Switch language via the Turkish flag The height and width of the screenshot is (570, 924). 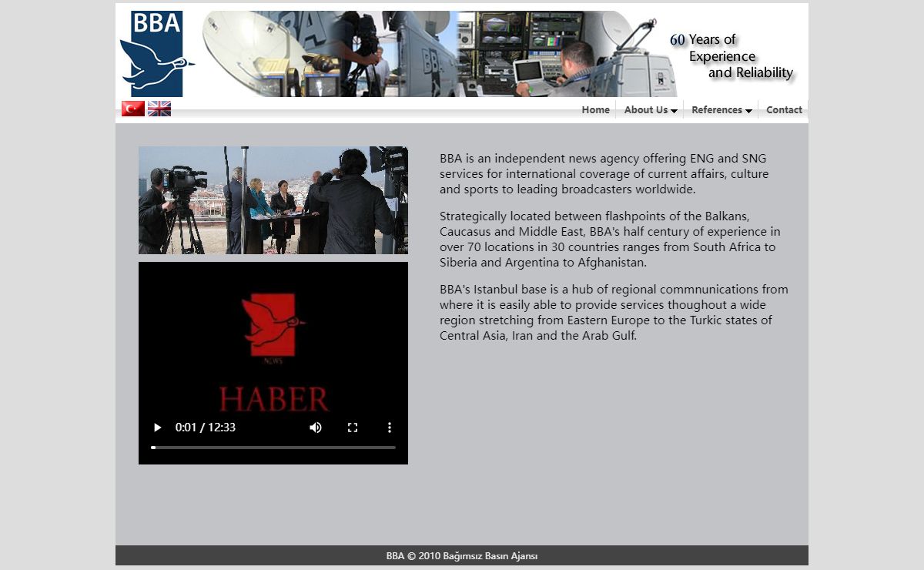[x=133, y=109]
